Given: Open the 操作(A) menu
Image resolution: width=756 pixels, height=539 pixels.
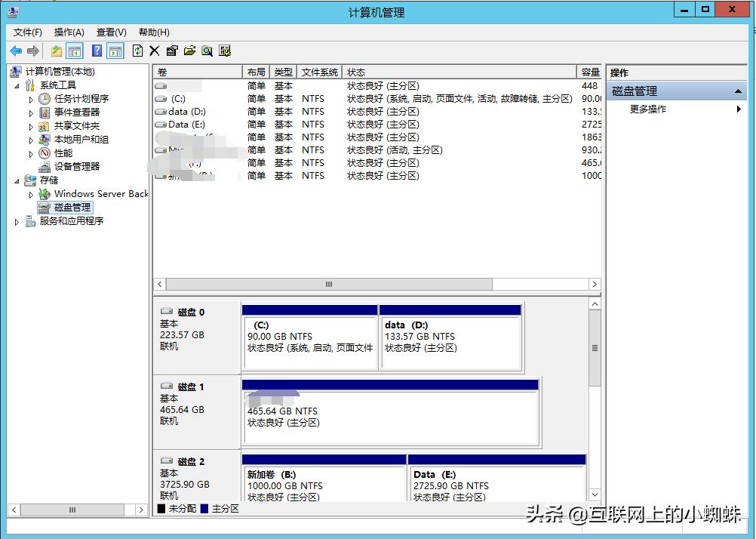Looking at the screenshot, I should [69, 32].
